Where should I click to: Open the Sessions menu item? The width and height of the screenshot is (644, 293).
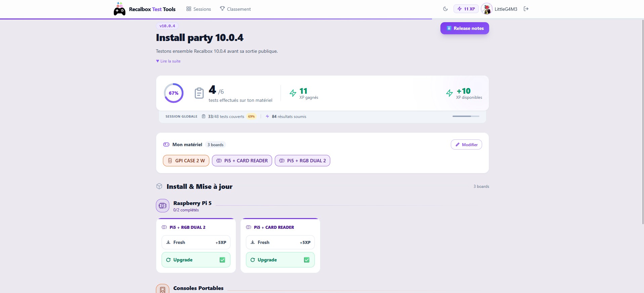pos(199,9)
